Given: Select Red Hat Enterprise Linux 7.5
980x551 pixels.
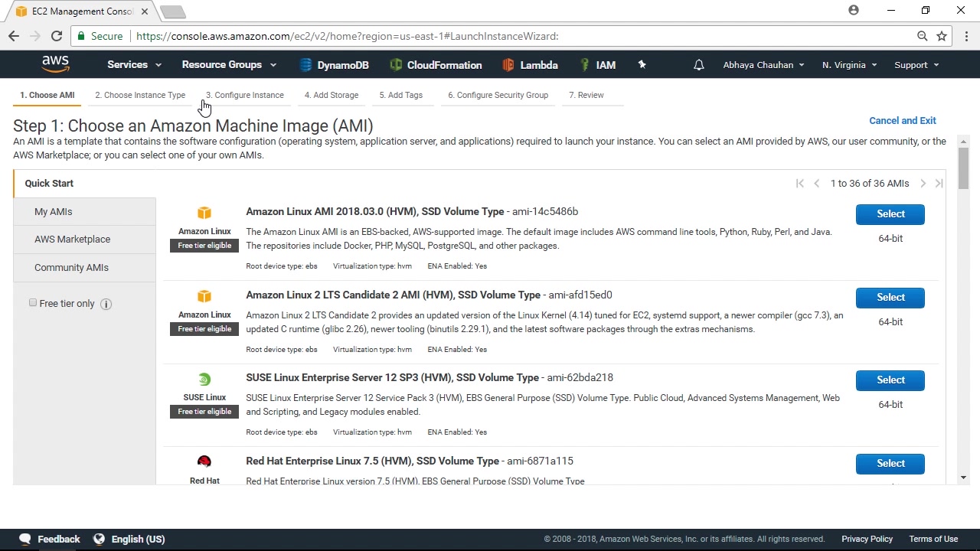Looking at the screenshot, I should pyautogui.click(x=890, y=464).
